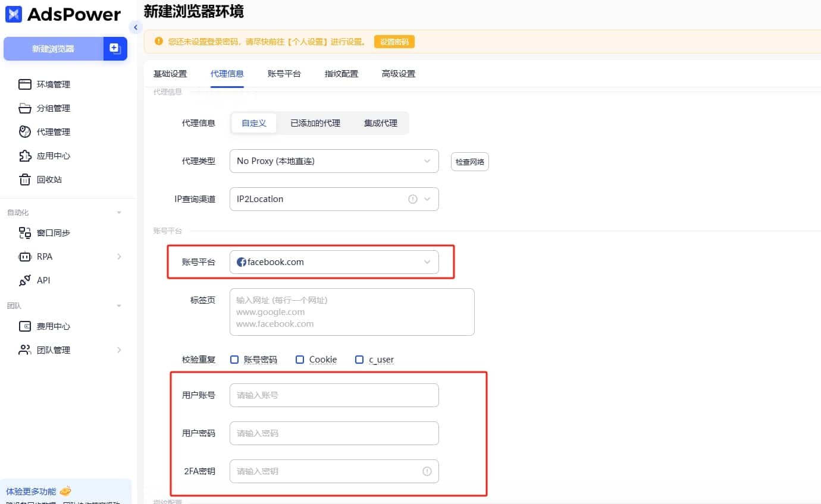The image size is (821, 504).
Task: Collapse the sidebar with the arrow icon
Action: (136, 27)
